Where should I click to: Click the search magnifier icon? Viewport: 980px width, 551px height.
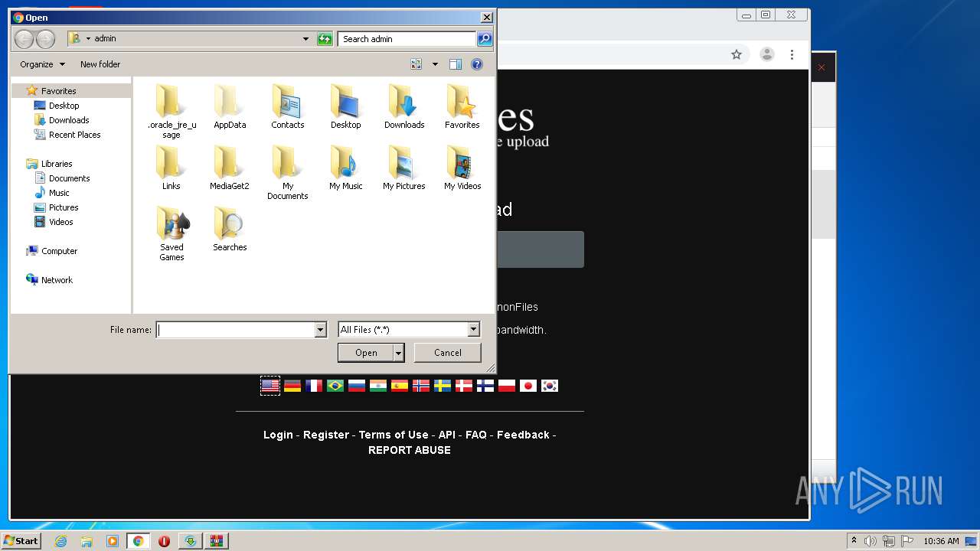[x=484, y=39]
